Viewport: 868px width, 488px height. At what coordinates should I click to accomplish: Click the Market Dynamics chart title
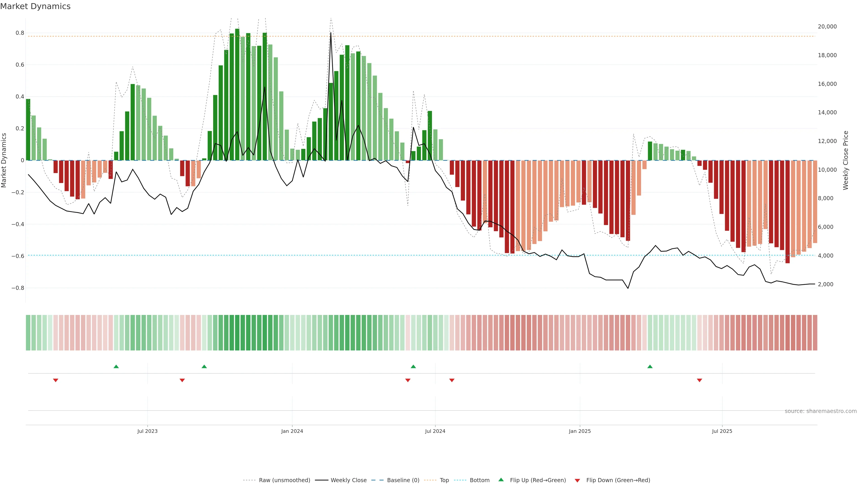pyautogui.click(x=35, y=6)
